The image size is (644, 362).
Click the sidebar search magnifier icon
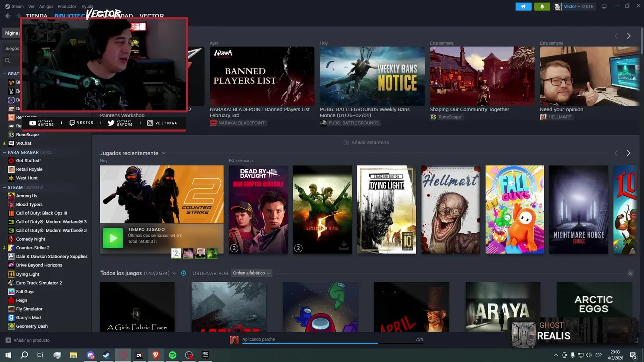pyautogui.click(x=8, y=61)
